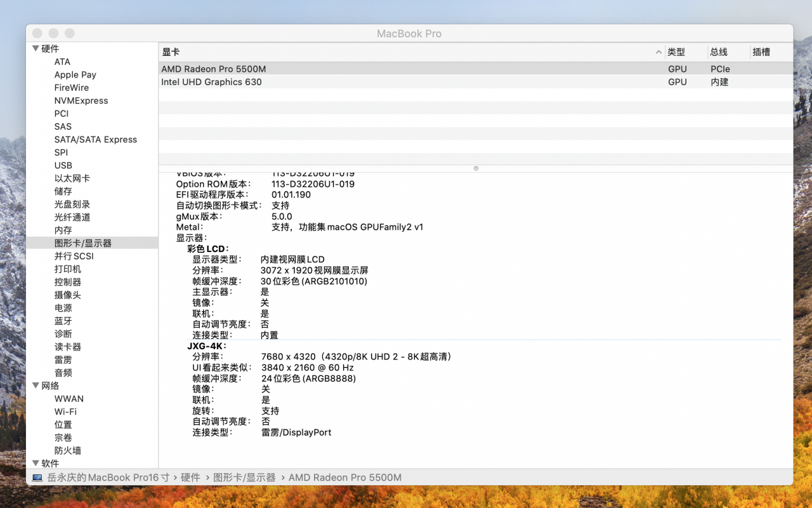The width and height of the screenshot is (812, 508).
Task: Select 光盘刻录 in the sidebar
Action: click(72, 204)
